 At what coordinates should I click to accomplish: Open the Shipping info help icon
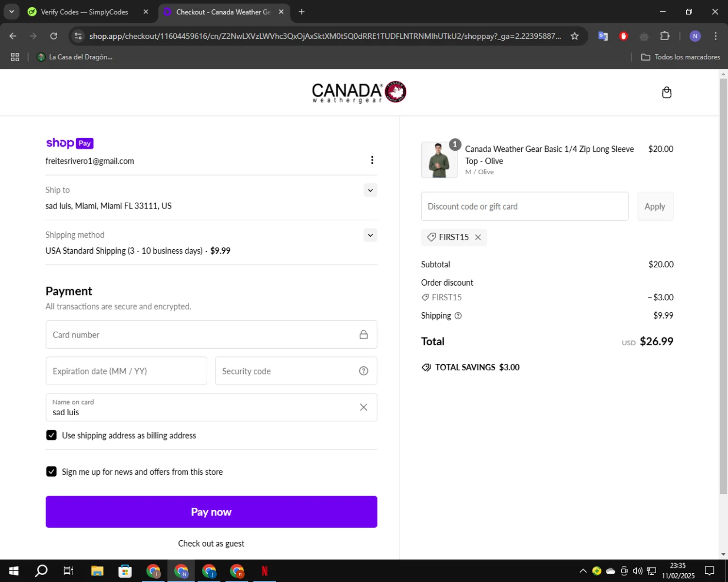point(458,316)
